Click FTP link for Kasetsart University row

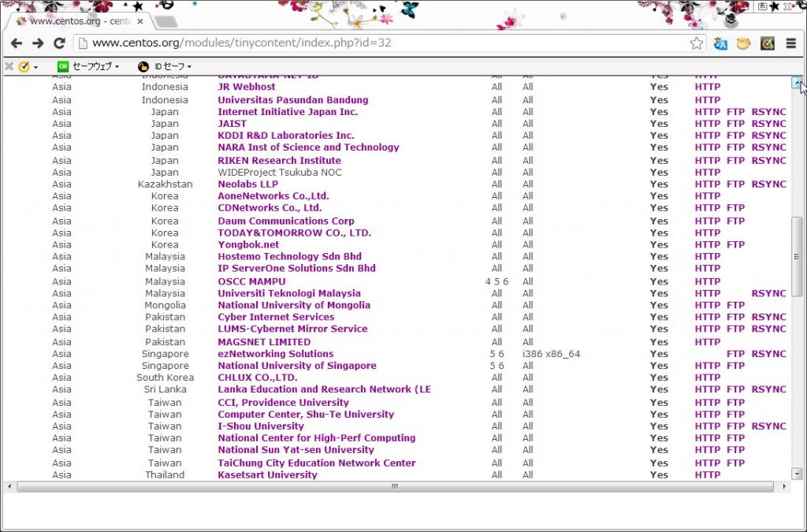735,474
